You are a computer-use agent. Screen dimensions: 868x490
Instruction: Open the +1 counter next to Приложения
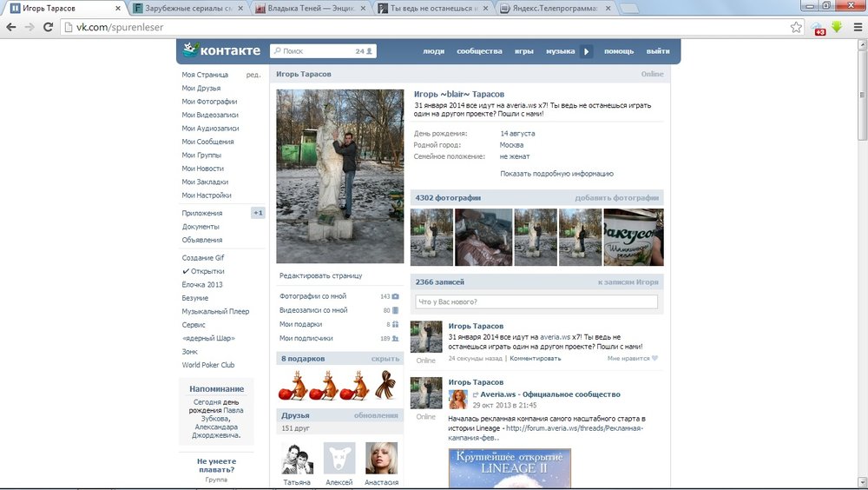[258, 213]
